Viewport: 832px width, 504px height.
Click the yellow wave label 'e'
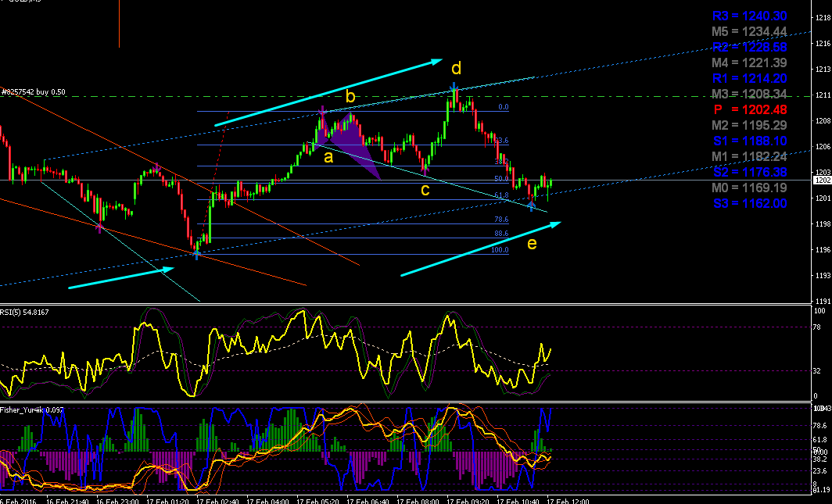532,244
